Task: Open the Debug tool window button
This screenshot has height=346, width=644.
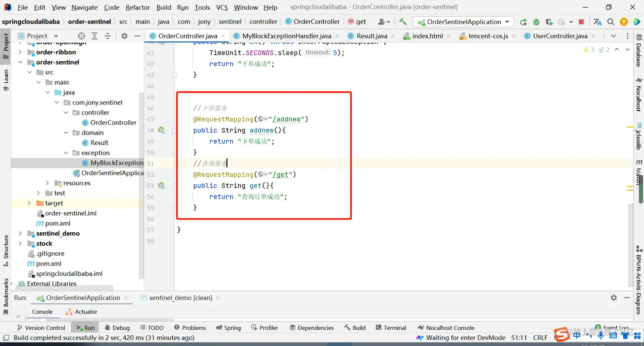Action: point(116,328)
